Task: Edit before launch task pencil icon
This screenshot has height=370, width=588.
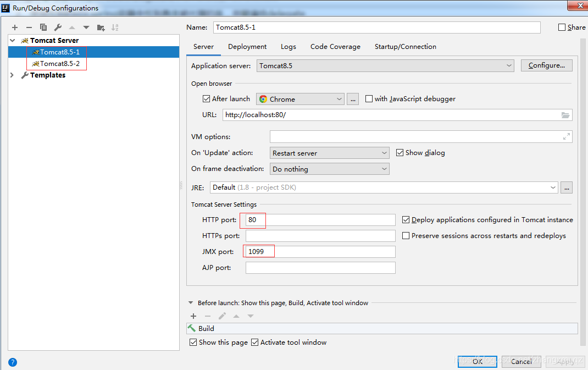Action: coord(222,316)
